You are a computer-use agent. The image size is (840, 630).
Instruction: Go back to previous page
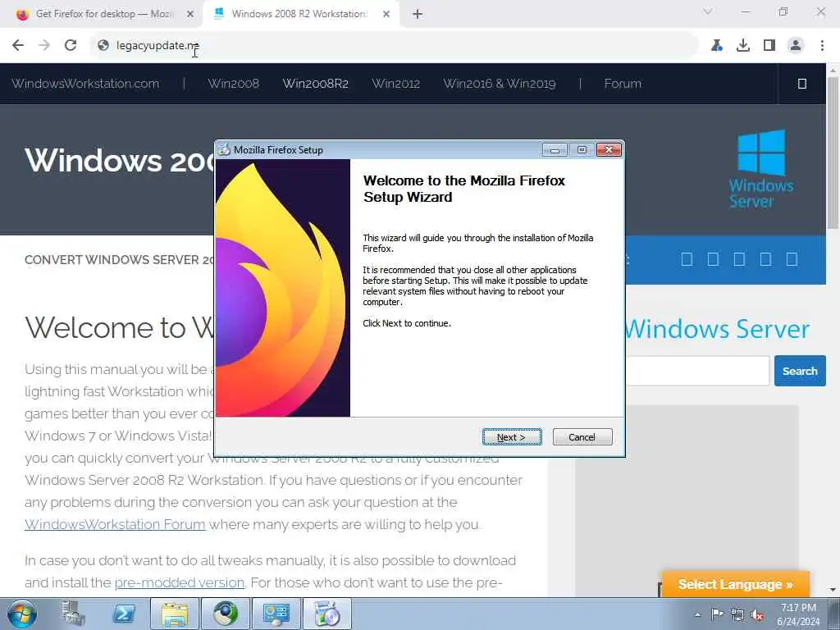click(18, 46)
